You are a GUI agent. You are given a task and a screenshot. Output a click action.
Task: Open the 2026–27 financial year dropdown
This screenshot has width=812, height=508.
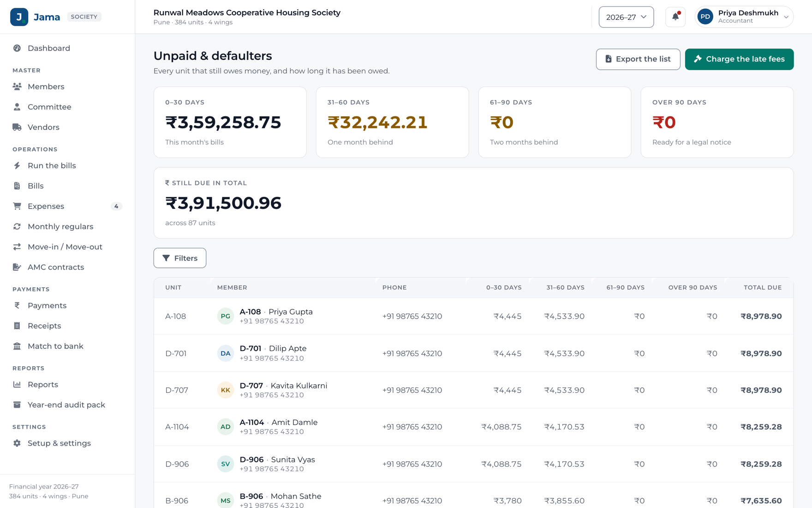(x=626, y=17)
